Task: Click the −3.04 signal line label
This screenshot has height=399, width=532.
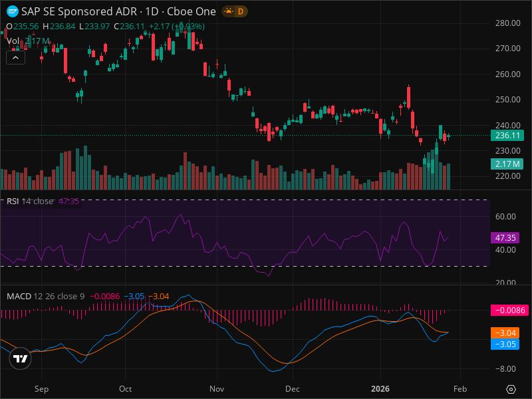Action: click(505, 333)
